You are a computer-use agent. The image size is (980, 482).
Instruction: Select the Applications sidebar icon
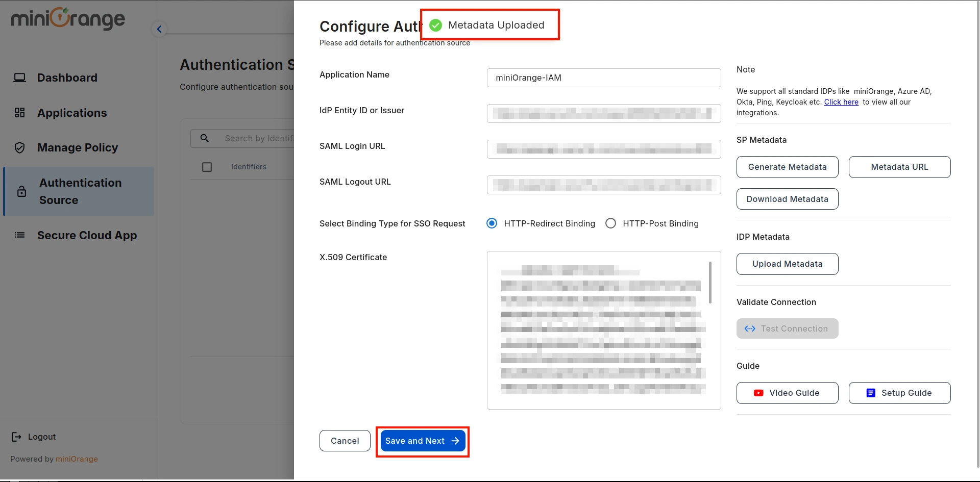click(x=20, y=113)
